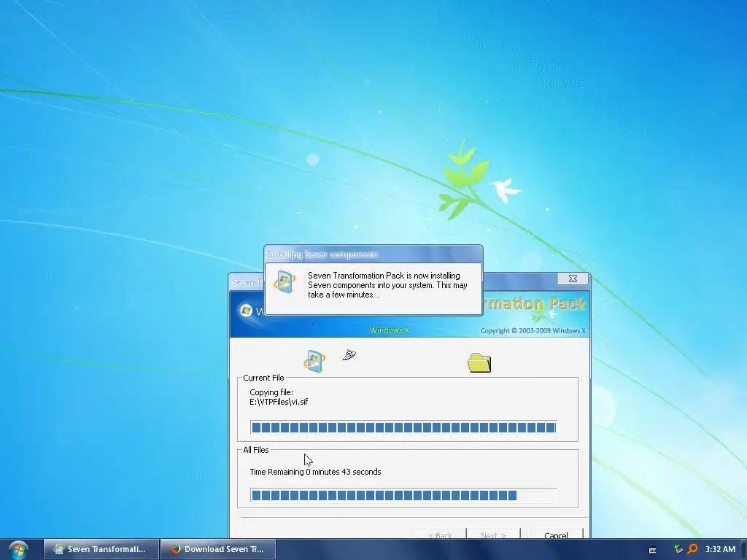Click the disabled Back button
Screen dimensions: 747x560
[440, 534]
